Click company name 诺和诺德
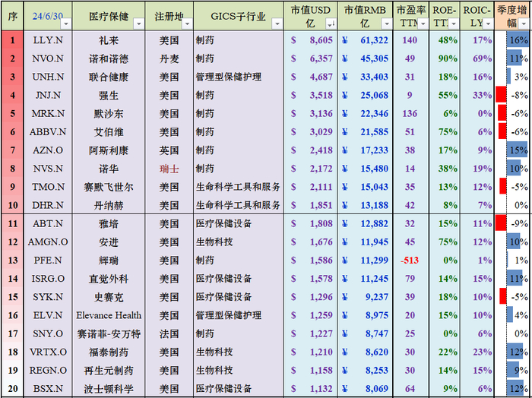This screenshot has width=532, height=398. coord(109,58)
